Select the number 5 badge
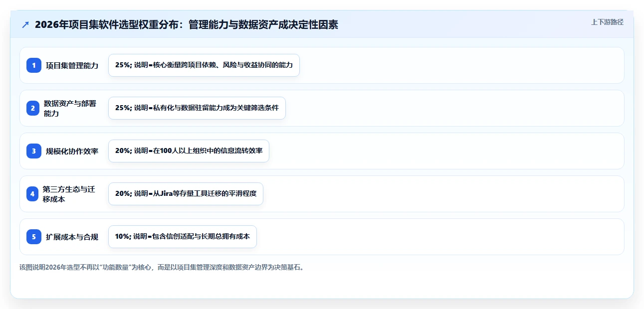Viewport: 644px width, 309px height. pos(34,237)
